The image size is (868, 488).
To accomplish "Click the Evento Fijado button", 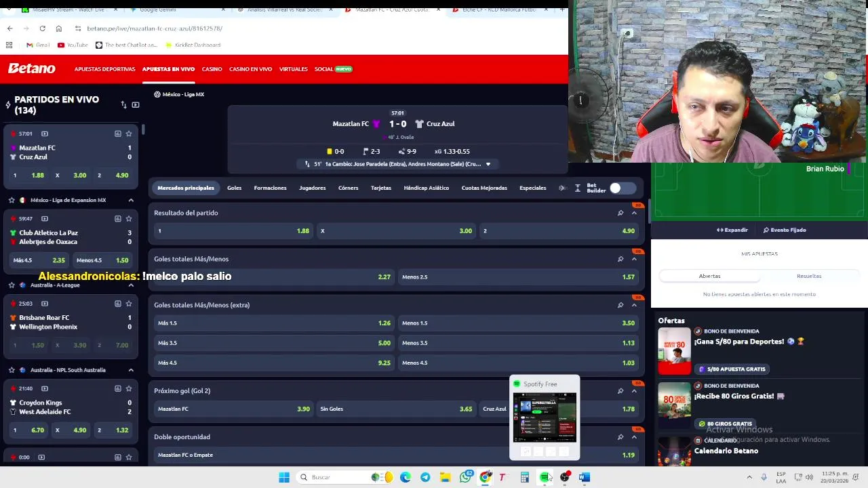I will tap(784, 230).
